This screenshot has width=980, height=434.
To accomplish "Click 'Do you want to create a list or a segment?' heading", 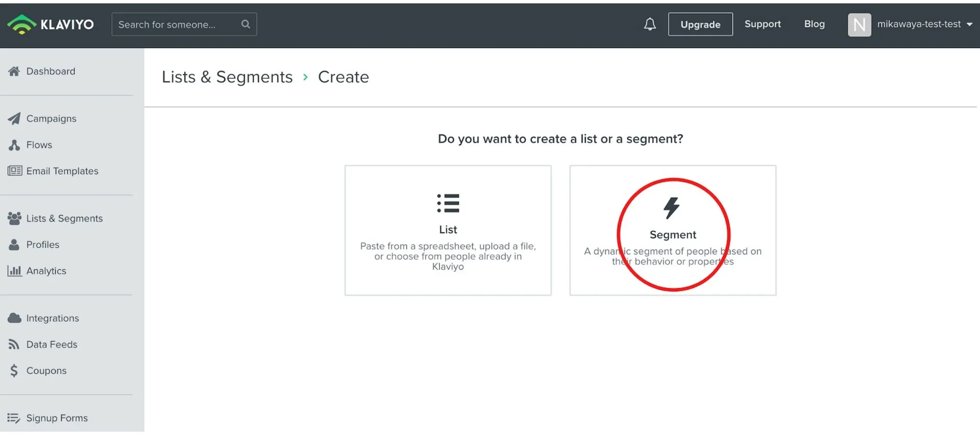I will [x=560, y=139].
